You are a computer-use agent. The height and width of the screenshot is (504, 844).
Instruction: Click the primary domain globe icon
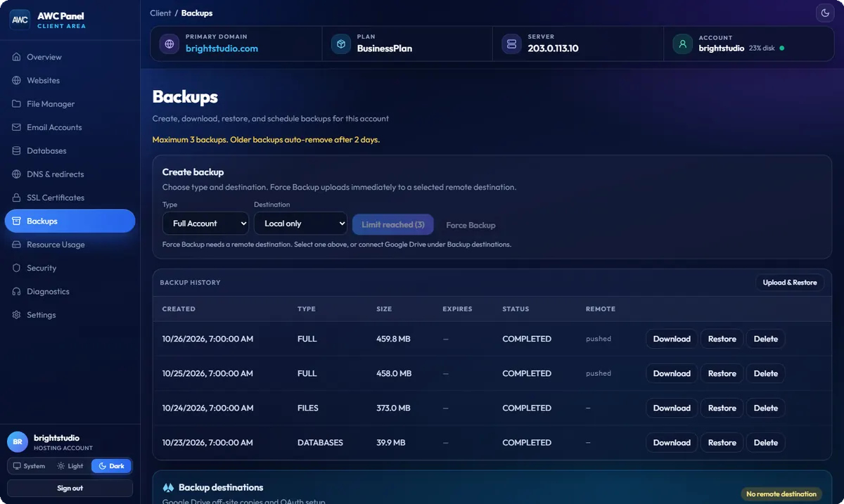click(x=170, y=44)
